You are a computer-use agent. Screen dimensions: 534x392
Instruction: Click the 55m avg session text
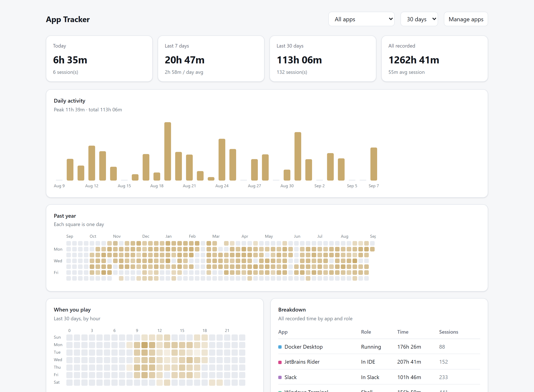coord(406,72)
